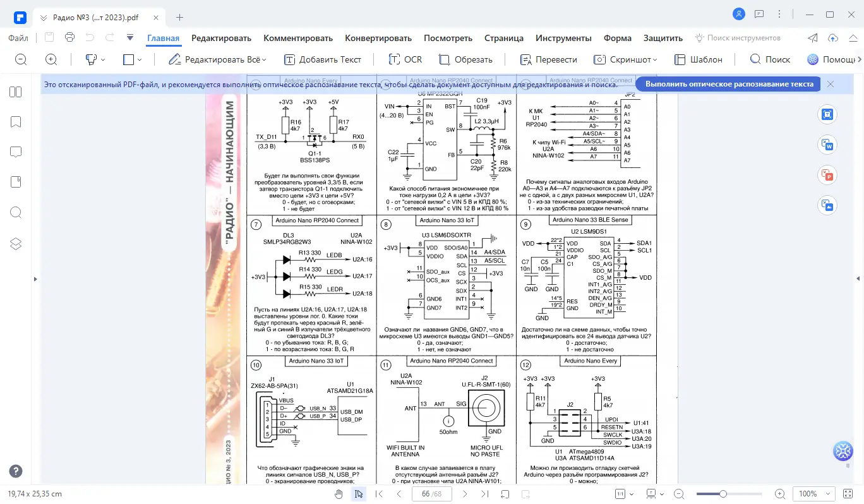Go to the first page
The image size is (864, 504).
point(379,494)
